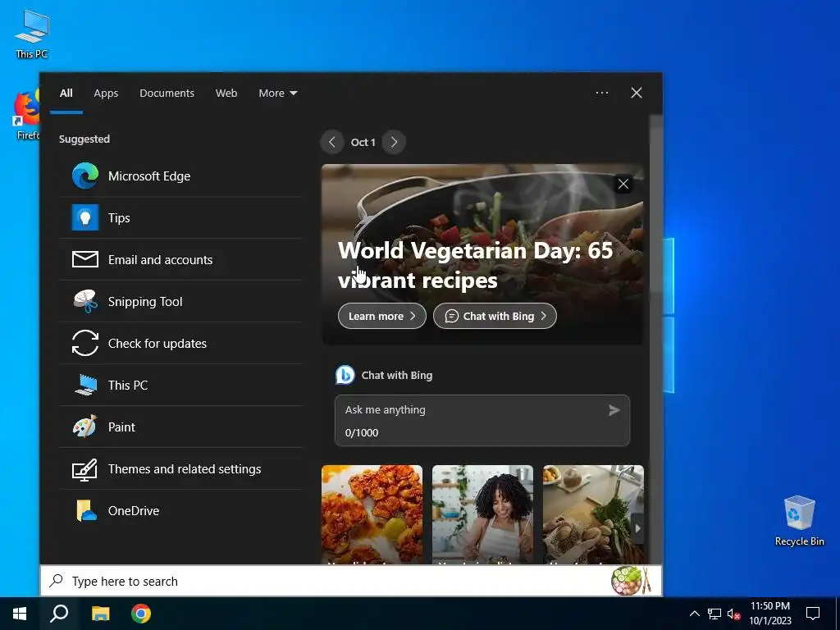The image size is (840, 630).
Task: Open the search options ellipsis menu
Action: tap(602, 93)
